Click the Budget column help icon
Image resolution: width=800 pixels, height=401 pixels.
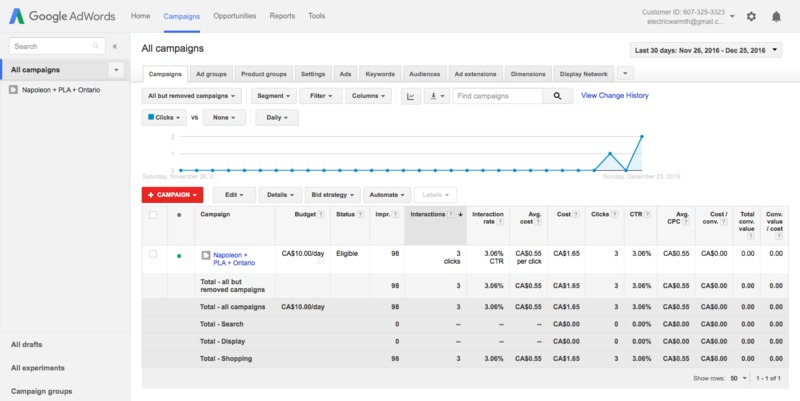[319, 215]
